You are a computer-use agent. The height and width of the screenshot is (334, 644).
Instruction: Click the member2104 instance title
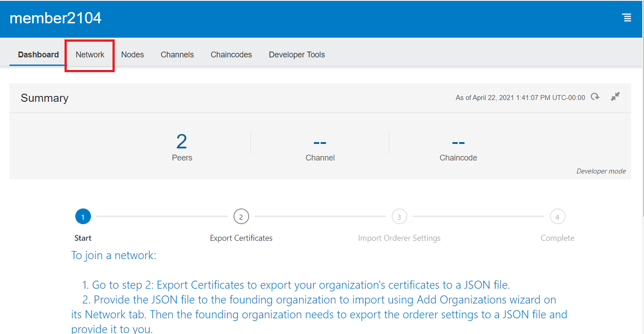56,18
